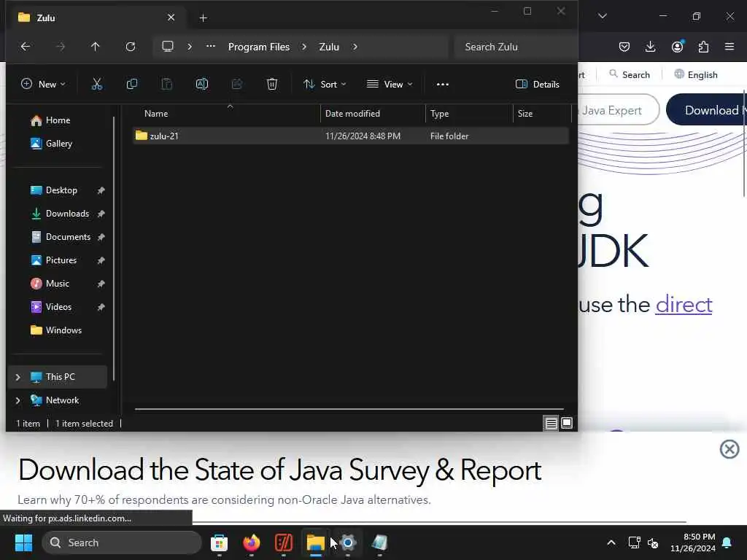Screen dimensions: 747x560
Task: Refresh the Zulu folder view
Action: click(x=131, y=47)
